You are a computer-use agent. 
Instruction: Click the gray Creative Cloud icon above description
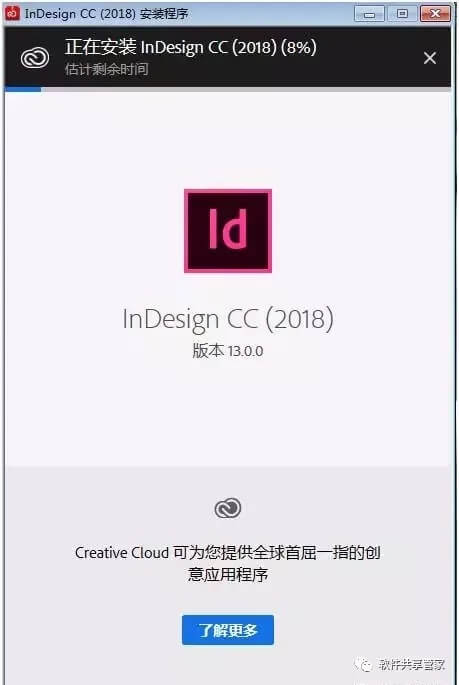[x=228, y=508]
